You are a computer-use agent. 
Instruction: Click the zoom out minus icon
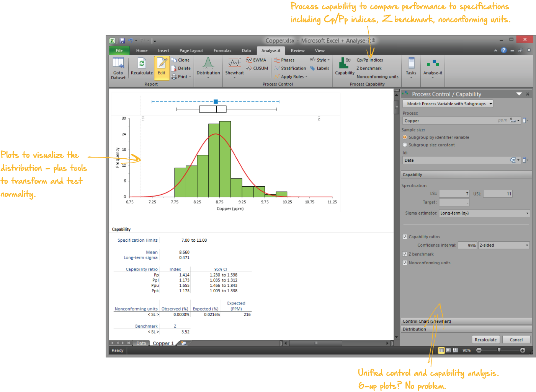pyautogui.click(x=479, y=350)
